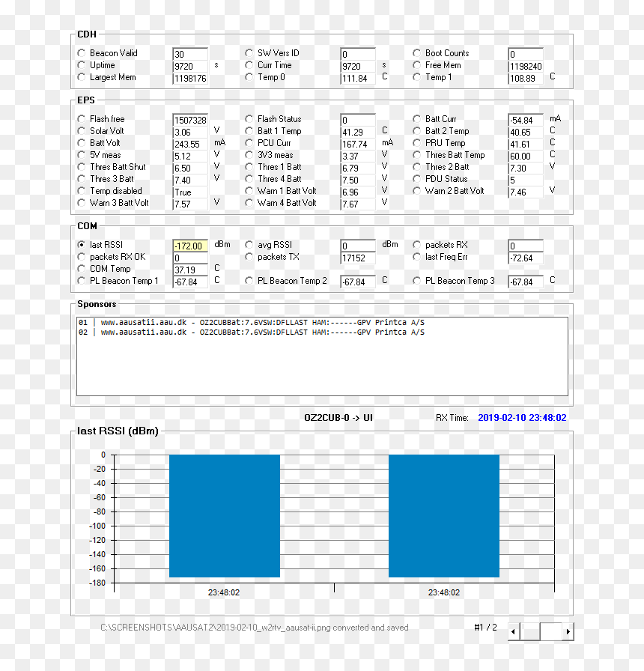Click the Batt Curr value field -54.84
Image resolution: width=644 pixels, height=671 pixels.
tap(526, 120)
